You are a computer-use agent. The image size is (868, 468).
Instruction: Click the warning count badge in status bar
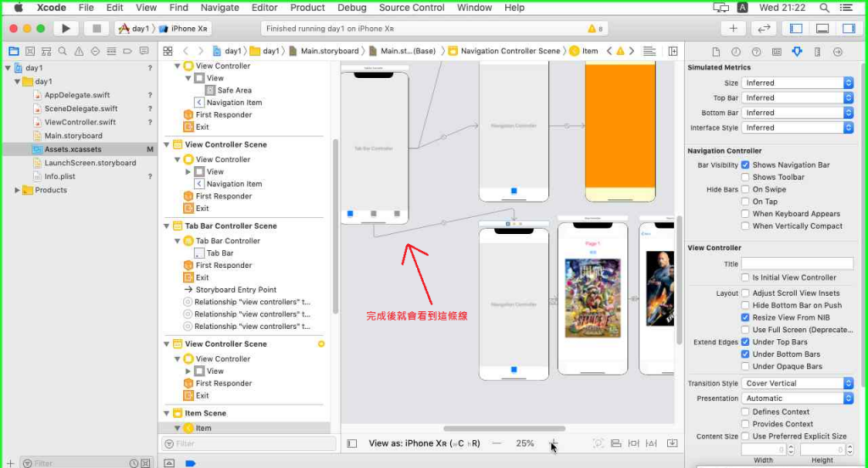596,28
